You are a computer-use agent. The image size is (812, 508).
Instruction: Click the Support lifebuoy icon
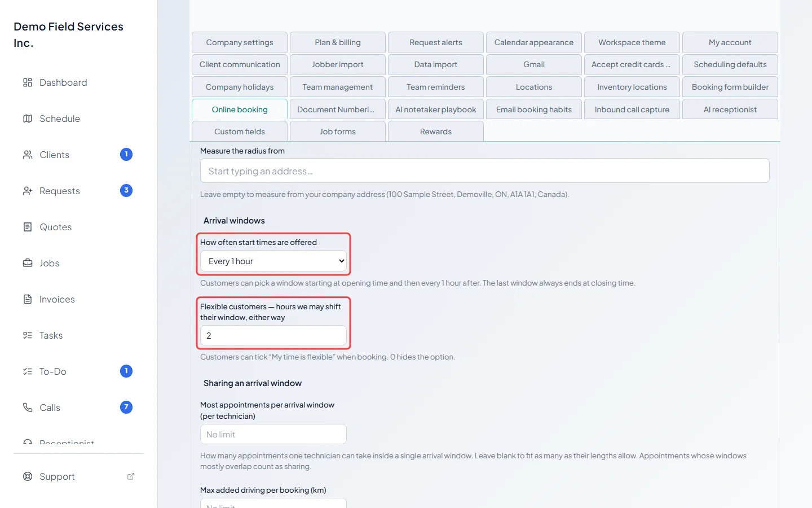point(28,476)
